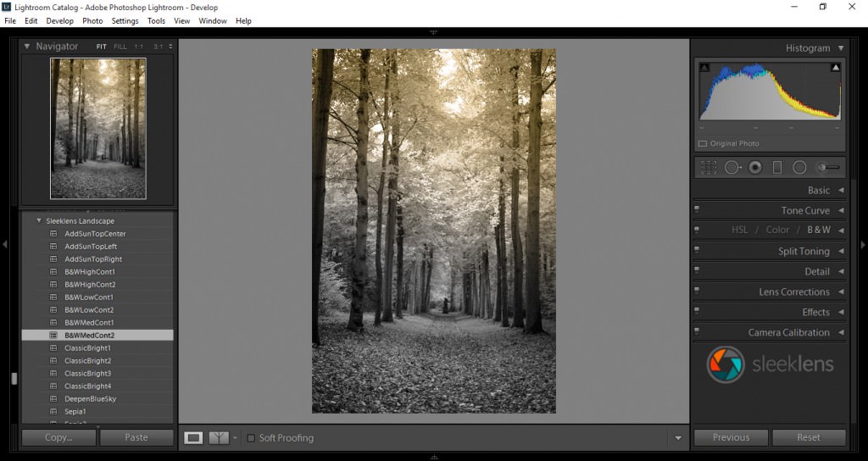Set Navigator zoom to FIT

pyautogui.click(x=102, y=47)
